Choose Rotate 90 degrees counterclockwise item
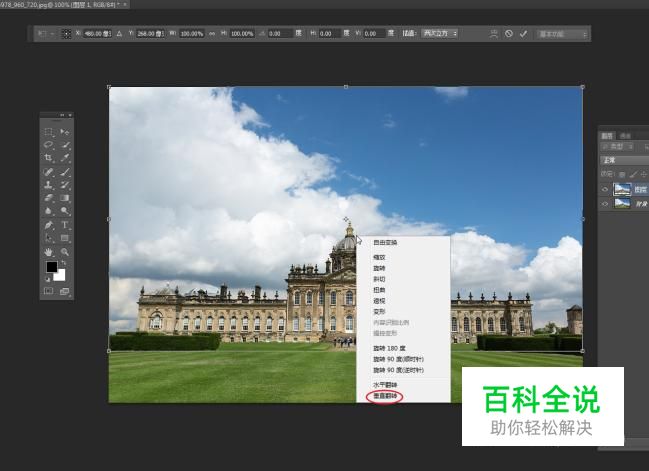This screenshot has height=471, width=649. pos(398,370)
